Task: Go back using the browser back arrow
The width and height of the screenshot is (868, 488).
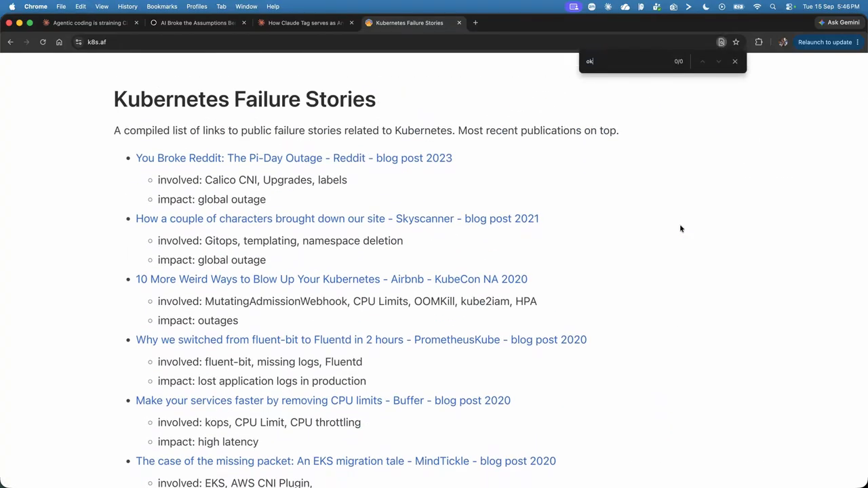Action: point(10,42)
